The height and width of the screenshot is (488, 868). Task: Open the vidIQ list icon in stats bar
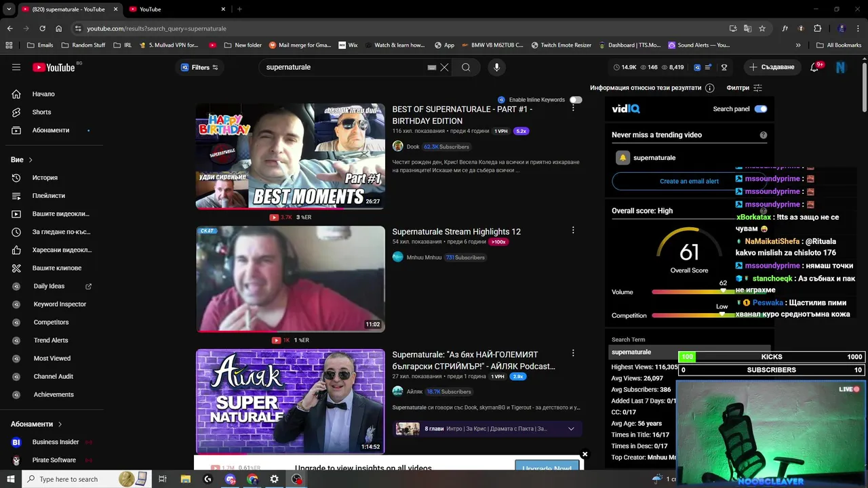709,67
